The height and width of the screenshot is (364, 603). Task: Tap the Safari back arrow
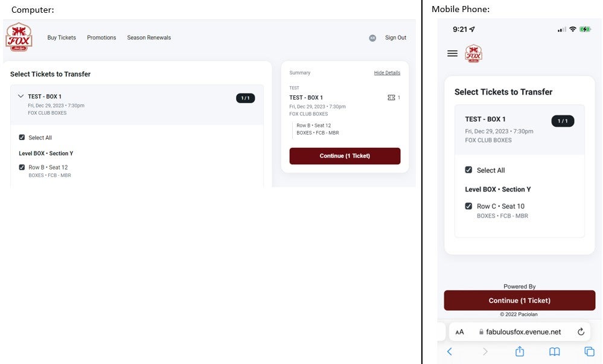point(449,351)
